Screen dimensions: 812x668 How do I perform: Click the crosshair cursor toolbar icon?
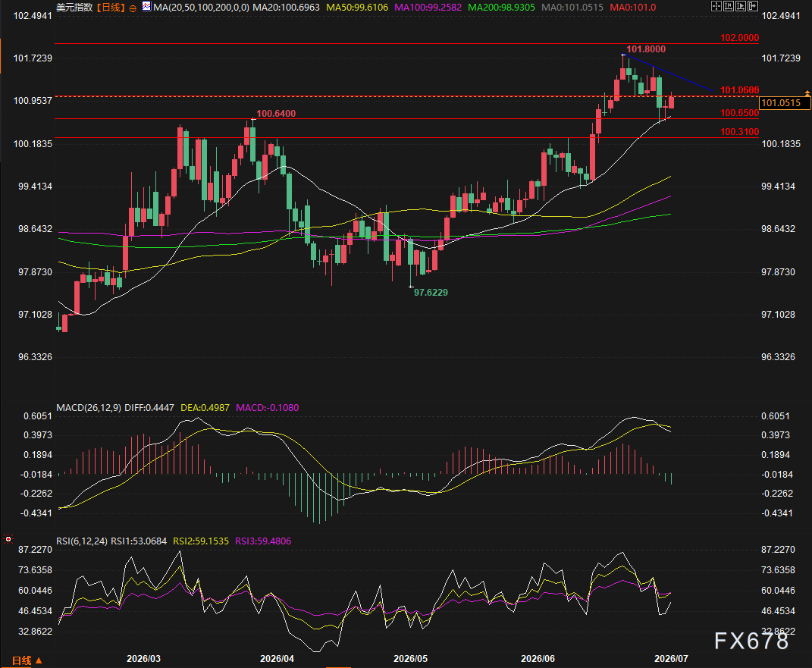[x=716, y=6]
